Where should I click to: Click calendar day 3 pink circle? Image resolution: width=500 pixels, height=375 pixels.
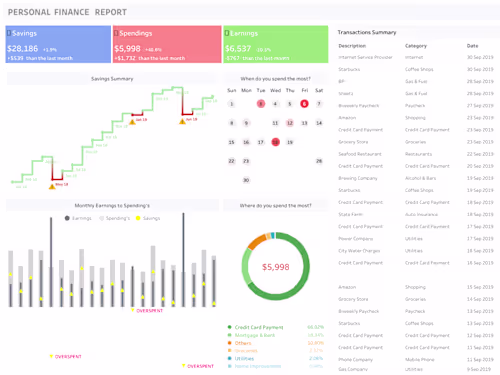point(261,104)
